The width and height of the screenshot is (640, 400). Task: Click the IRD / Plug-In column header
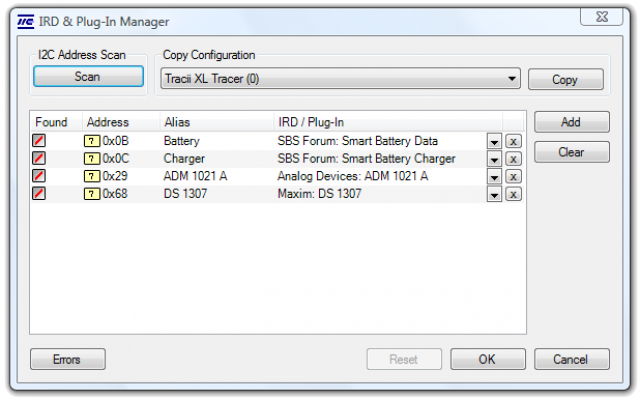(x=313, y=122)
